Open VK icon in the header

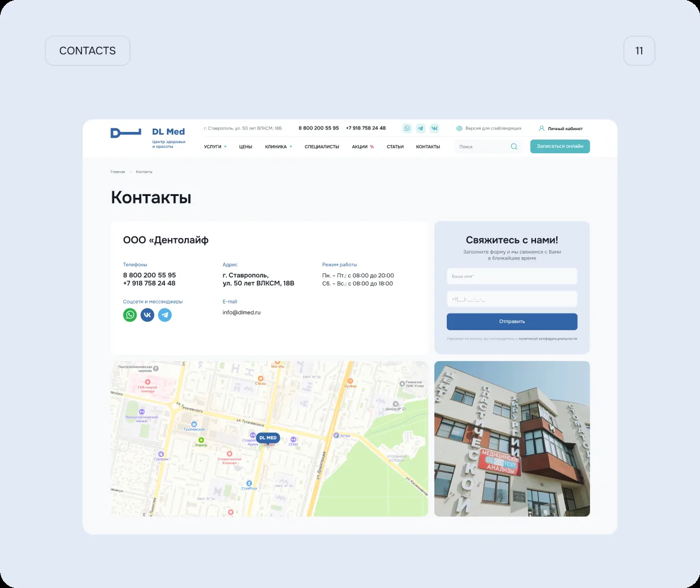pyautogui.click(x=434, y=128)
